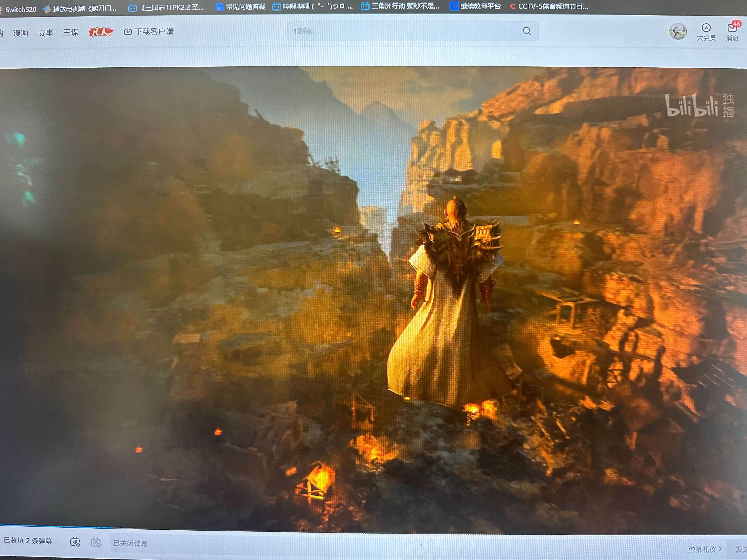
Task: Open danmaku settings icon
Action: (96, 542)
